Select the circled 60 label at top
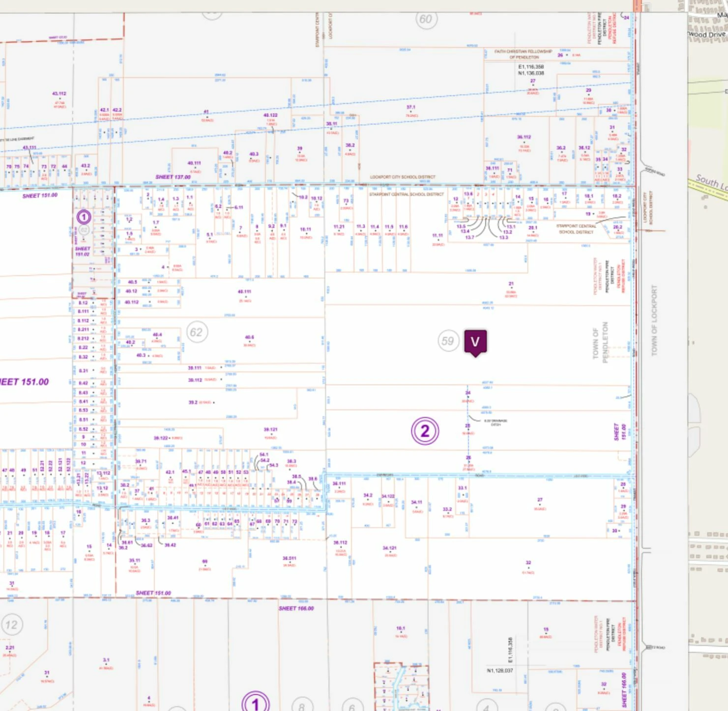 (425, 19)
